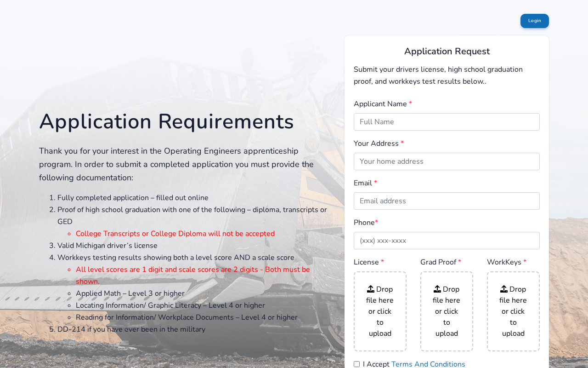Image resolution: width=588 pixels, height=368 pixels.
Task: Click the Phone number input field
Action: 447,241
